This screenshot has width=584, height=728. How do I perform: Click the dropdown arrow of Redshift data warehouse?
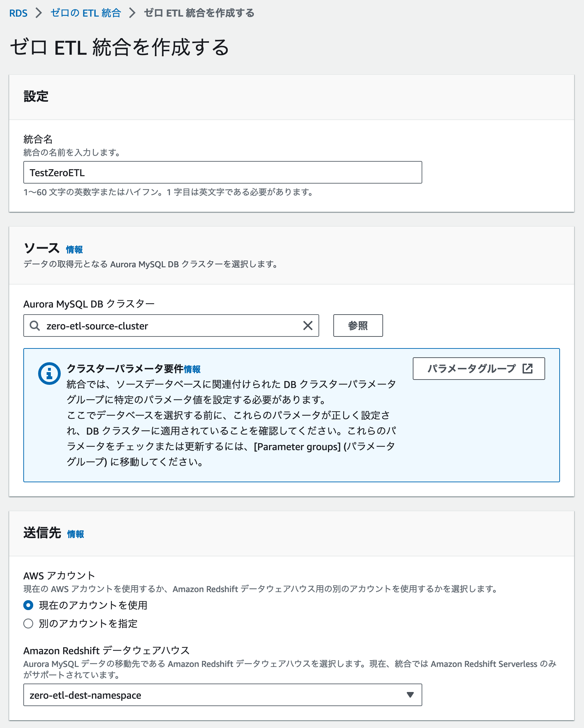(x=410, y=695)
